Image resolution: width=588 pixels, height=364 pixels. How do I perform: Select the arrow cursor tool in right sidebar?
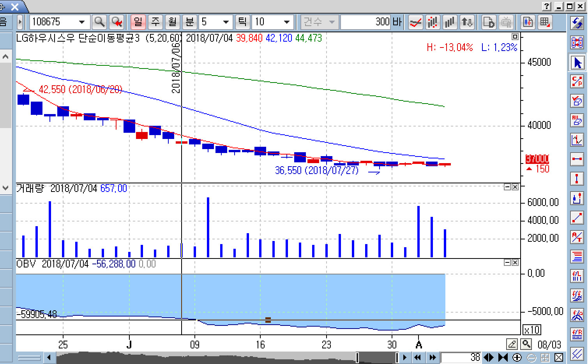tap(577, 63)
